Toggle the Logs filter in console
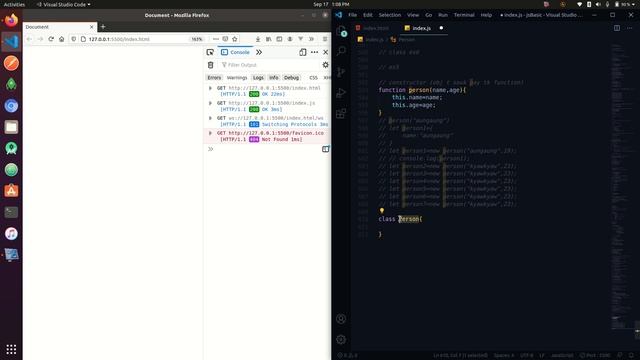The image size is (640, 360). coord(258,78)
